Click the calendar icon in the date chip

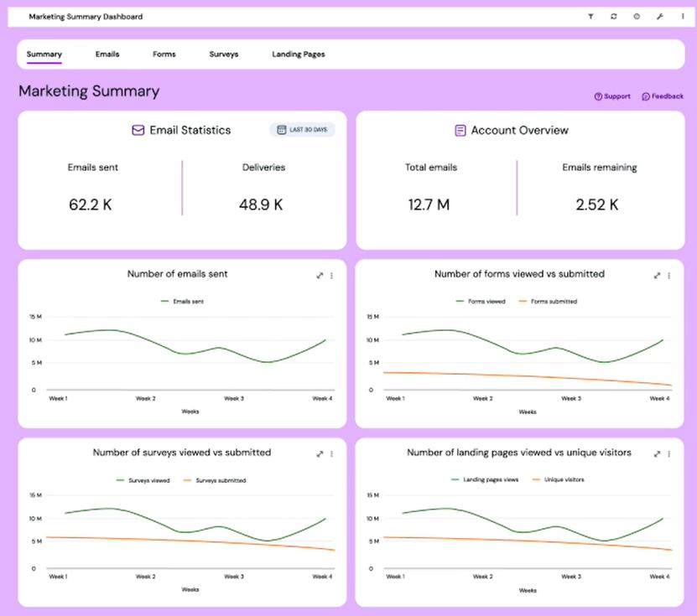(x=282, y=129)
